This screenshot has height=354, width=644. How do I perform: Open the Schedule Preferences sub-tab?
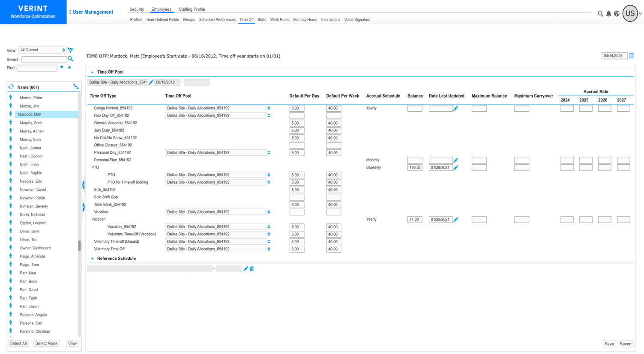(217, 20)
